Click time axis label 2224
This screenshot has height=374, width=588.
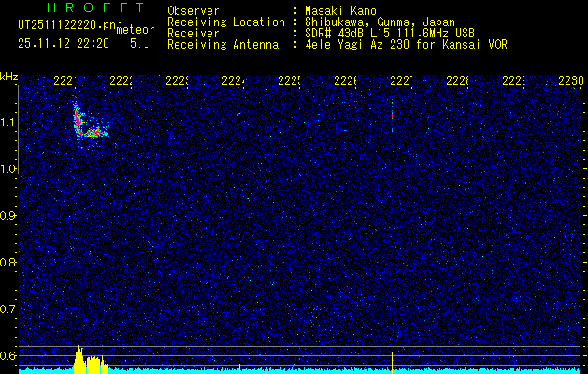pos(233,81)
